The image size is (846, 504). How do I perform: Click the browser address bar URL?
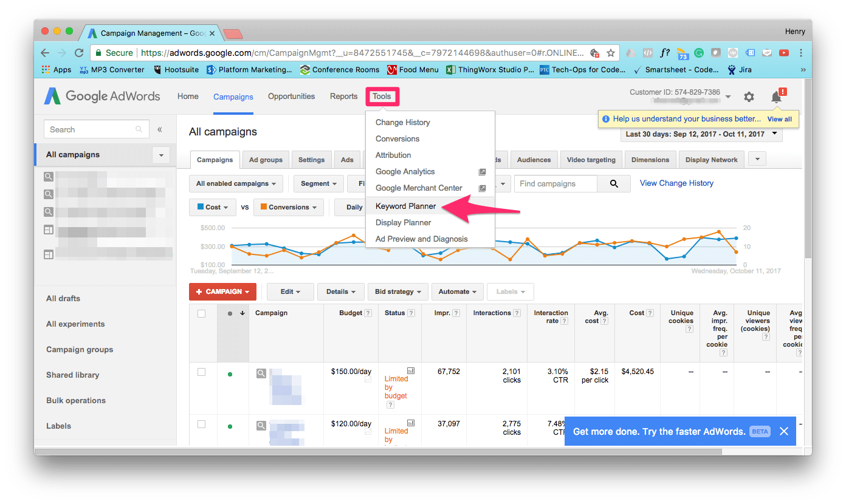[362, 53]
